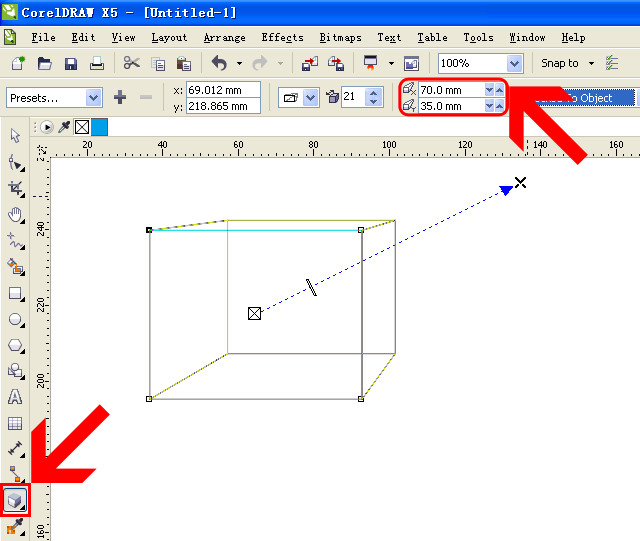Image resolution: width=640 pixels, height=541 pixels.
Task: Select the Ellipse tool
Action: tap(16, 319)
